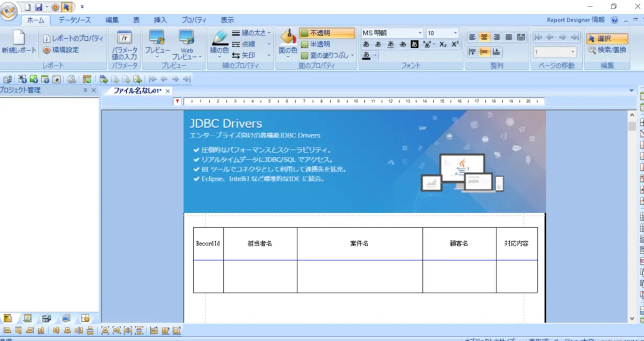Close the ファイル名なし01 document tab
The height and width of the screenshot is (341, 644).
pyautogui.click(x=167, y=91)
